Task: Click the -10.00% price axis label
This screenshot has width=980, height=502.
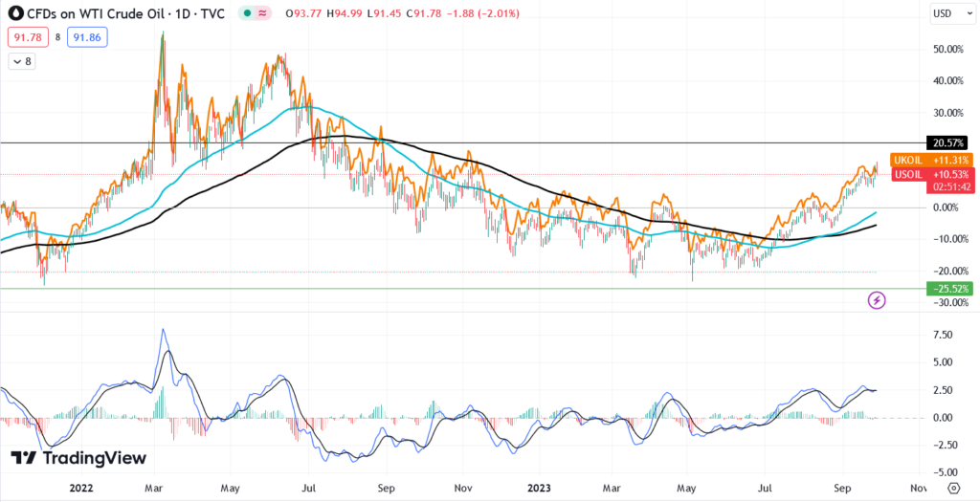Action: tap(950, 238)
